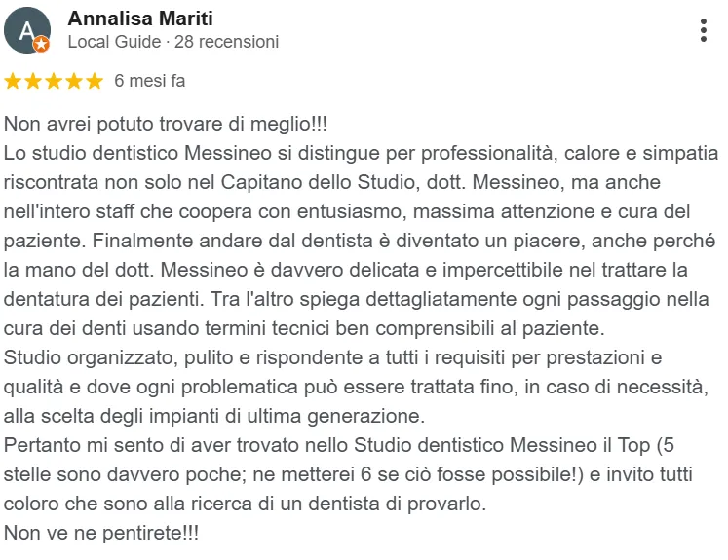Click the line 'Non avrei potuto trovare di meglio!!!'
Screen dimensions: 728x560
pyautogui.click(x=166, y=125)
